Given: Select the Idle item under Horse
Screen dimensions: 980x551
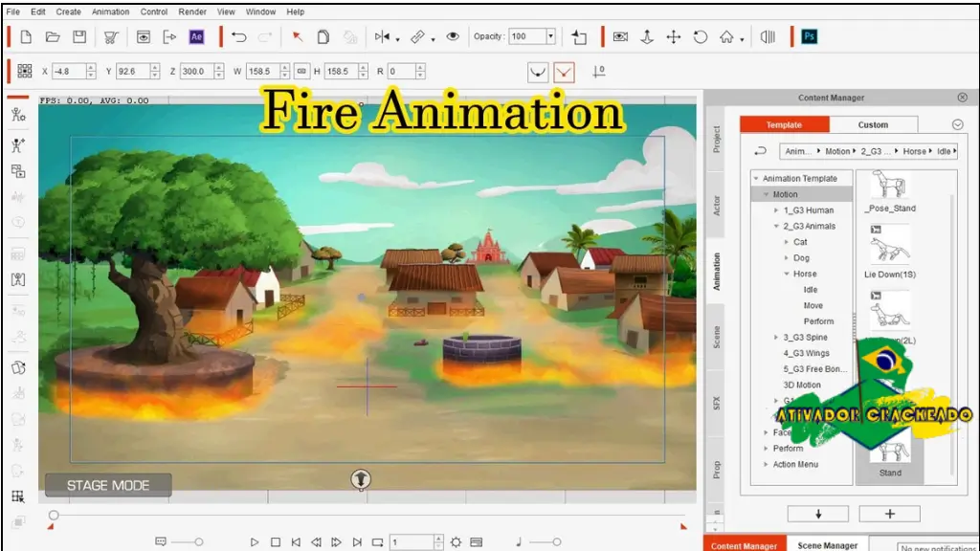Looking at the screenshot, I should [x=810, y=290].
